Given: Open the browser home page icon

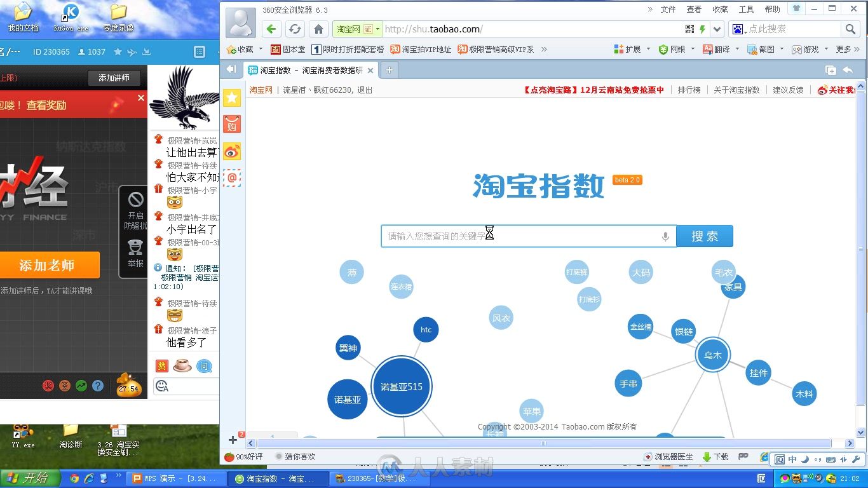Looking at the screenshot, I should (x=318, y=29).
